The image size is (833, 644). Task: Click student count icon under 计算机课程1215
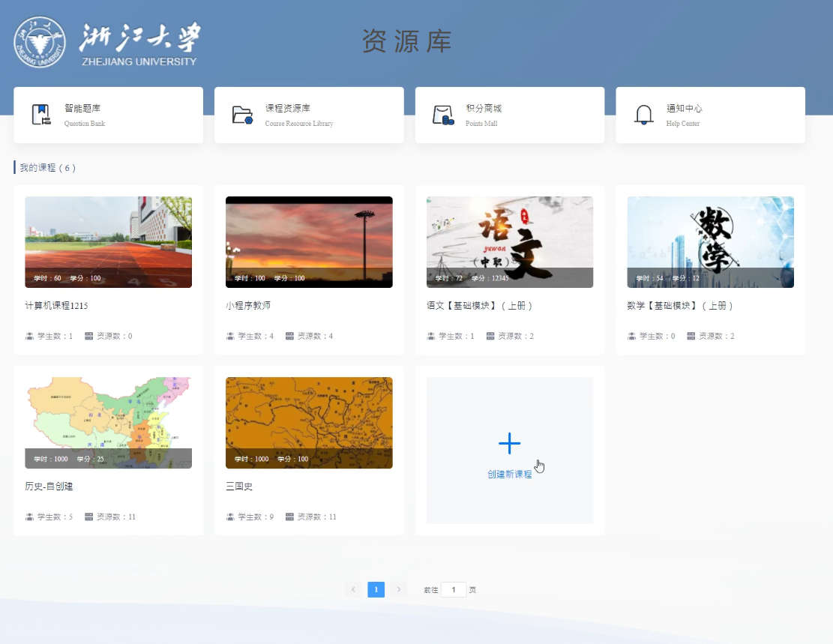[30, 336]
